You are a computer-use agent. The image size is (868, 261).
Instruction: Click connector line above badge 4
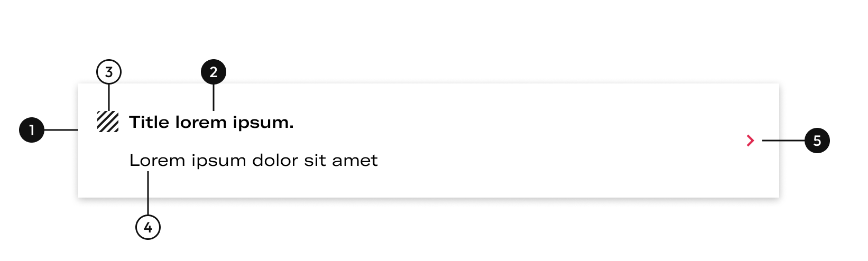(x=148, y=193)
